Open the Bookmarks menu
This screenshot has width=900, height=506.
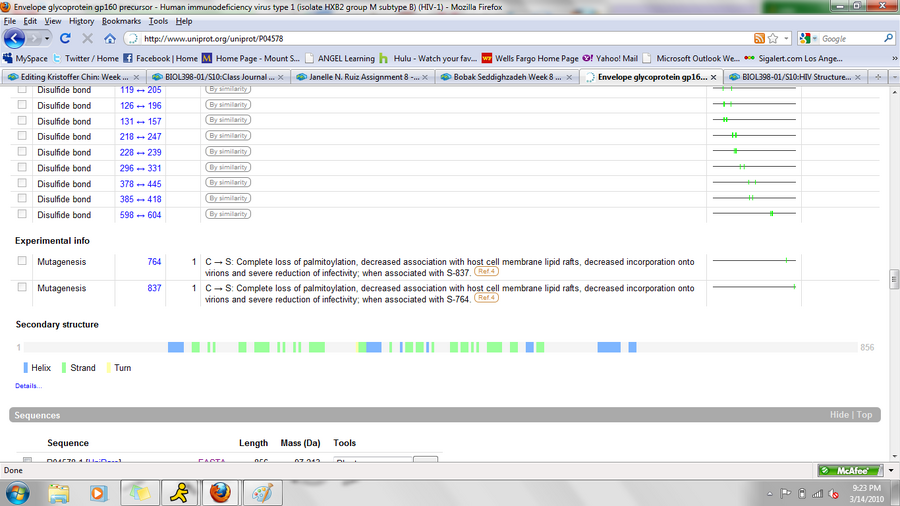(121, 20)
